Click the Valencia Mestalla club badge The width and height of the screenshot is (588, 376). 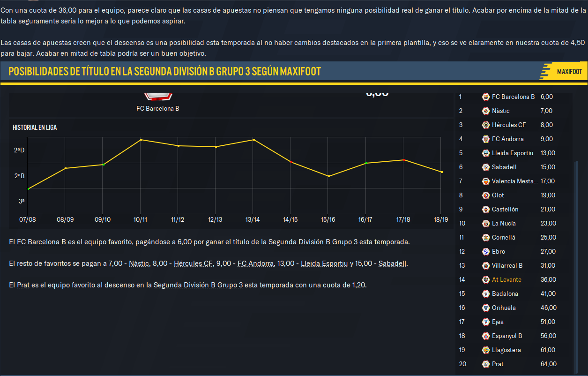tap(486, 181)
